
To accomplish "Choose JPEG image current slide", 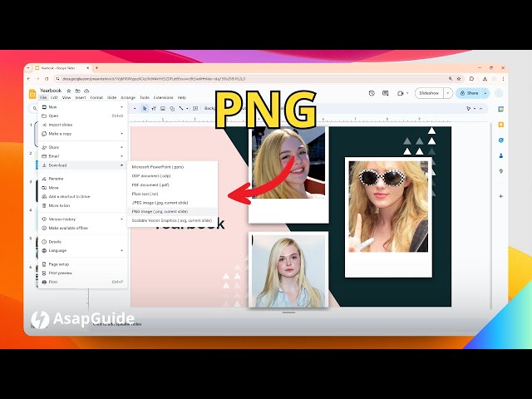I will pyautogui.click(x=172, y=203).
